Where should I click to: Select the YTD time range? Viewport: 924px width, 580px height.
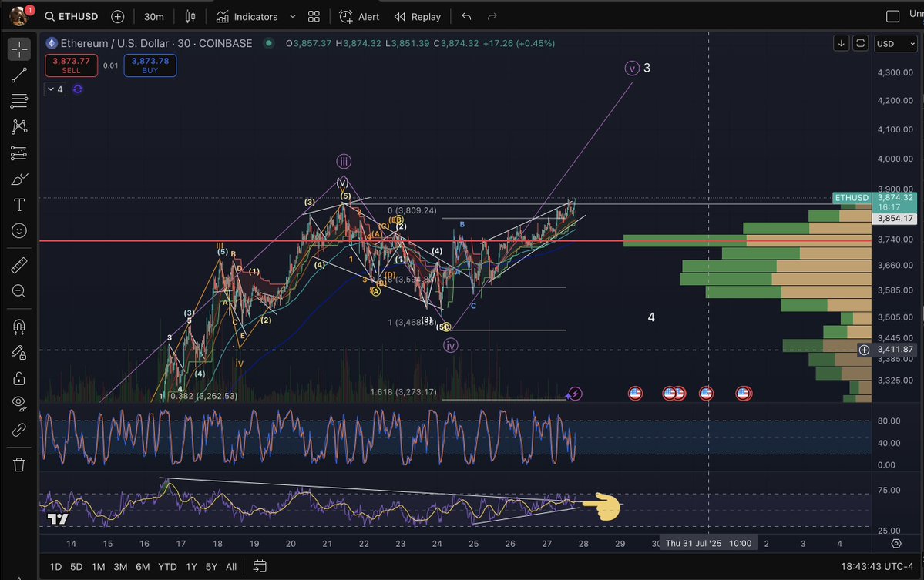pos(167,566)
